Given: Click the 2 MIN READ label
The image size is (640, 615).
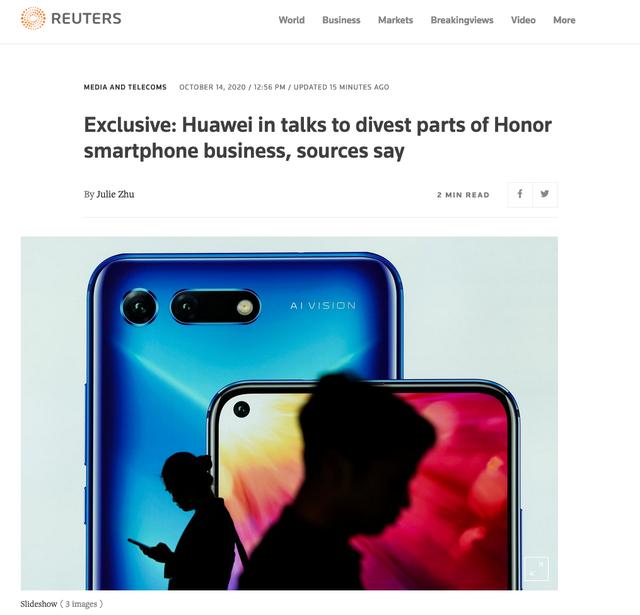Looking at the screenshot, I should pyautogui.click(x=463, y=195).
